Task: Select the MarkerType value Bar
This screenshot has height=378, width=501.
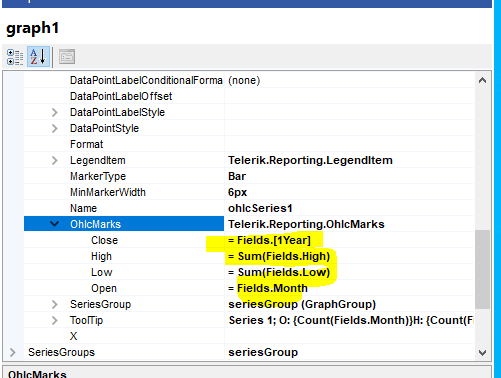Action: click(x=349, y=176)
